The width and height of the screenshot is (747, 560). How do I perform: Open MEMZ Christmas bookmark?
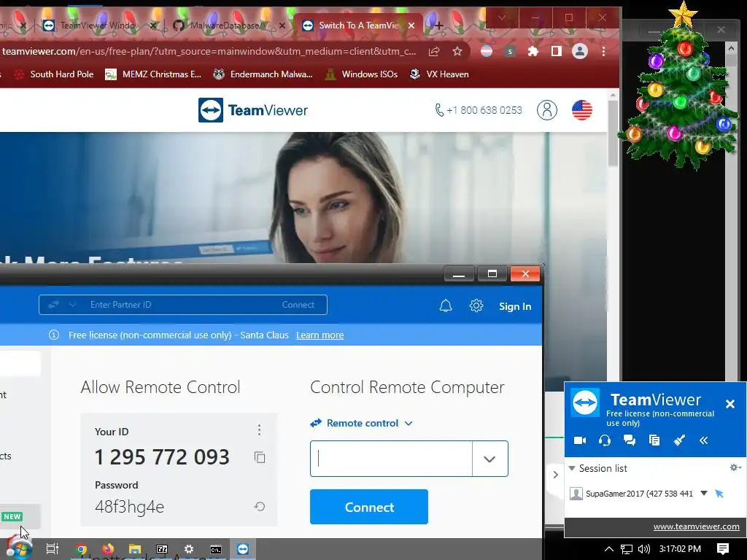pos(153,74)
